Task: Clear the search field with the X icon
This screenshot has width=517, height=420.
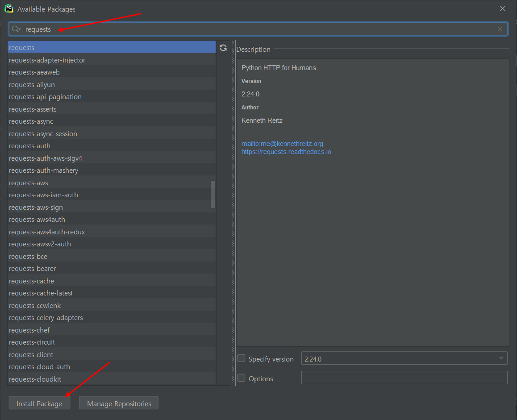Action: (x=500, y=29)
